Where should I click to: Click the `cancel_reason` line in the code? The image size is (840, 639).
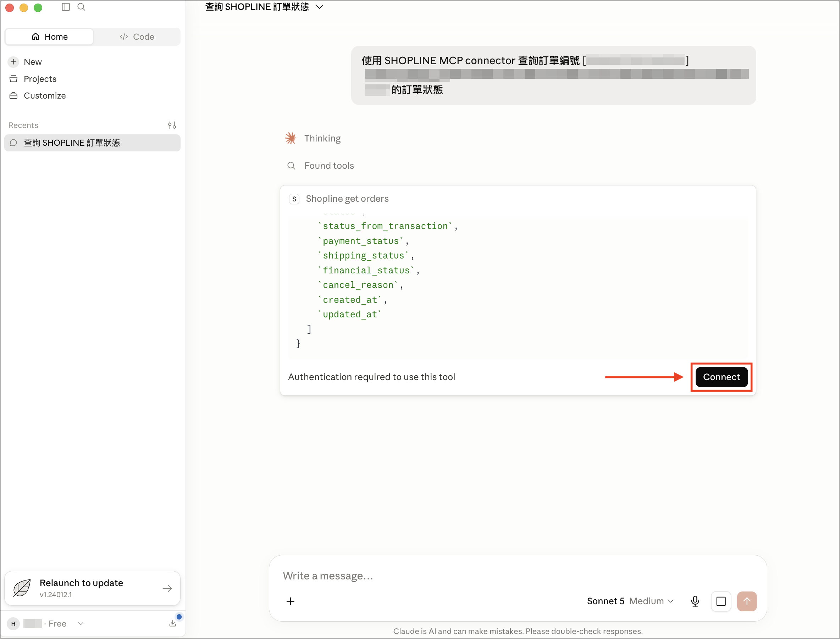click(x=361, y=285)
